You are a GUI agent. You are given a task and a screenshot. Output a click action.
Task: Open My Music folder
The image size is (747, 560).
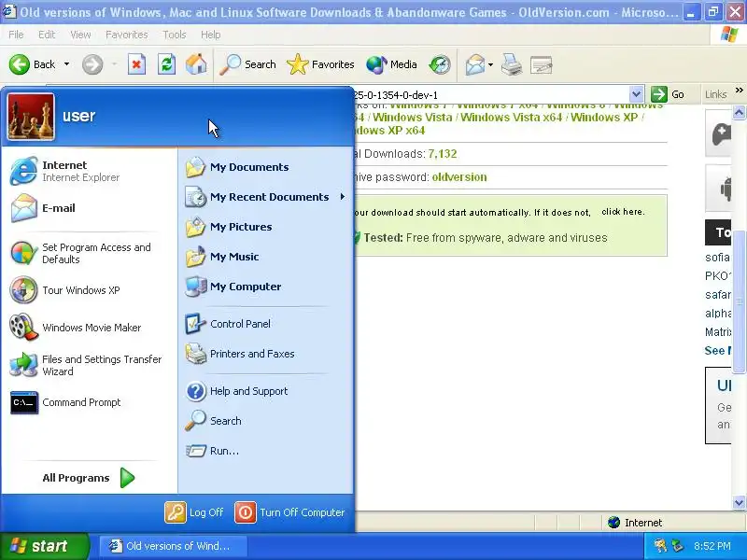[x=265, y=257]
